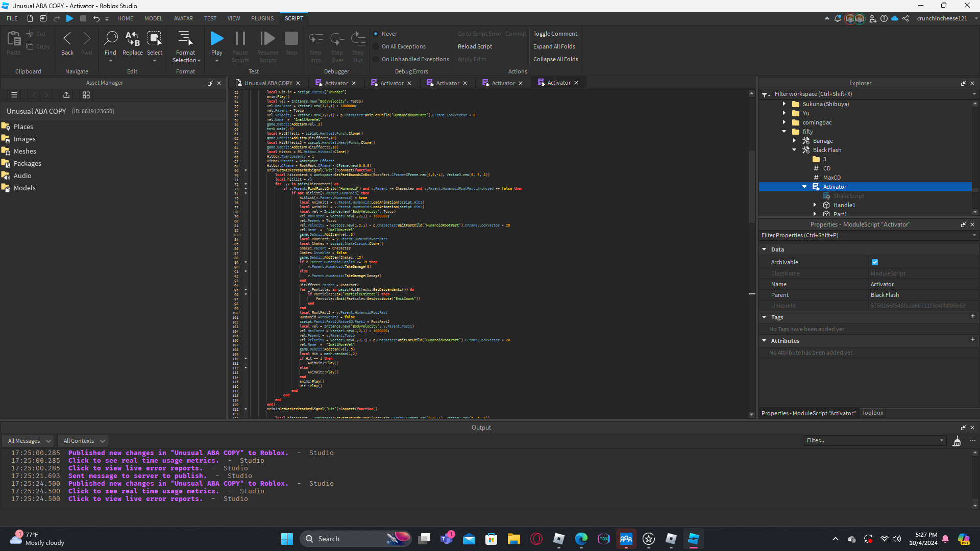This screenshot has height=551, width=980.
Task: Click Toggle Comment
Action: (555, 34)
